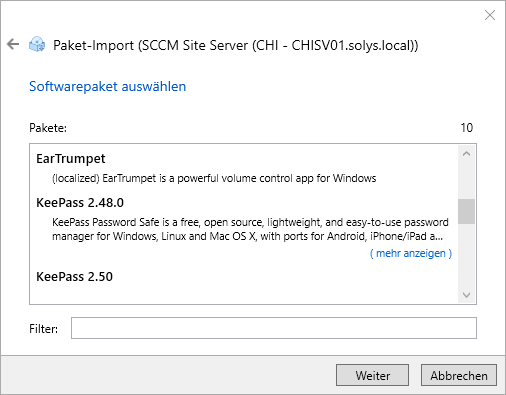Click the "Softwarepaket auswählen" heading
506x395 pixels.
point(107,86)
